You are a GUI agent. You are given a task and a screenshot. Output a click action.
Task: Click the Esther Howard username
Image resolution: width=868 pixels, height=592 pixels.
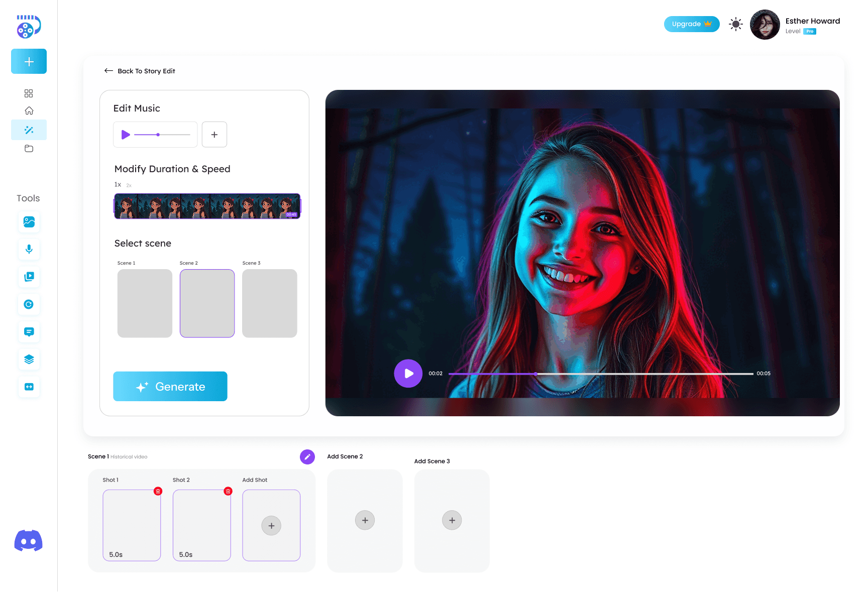[x=813, y=21]
